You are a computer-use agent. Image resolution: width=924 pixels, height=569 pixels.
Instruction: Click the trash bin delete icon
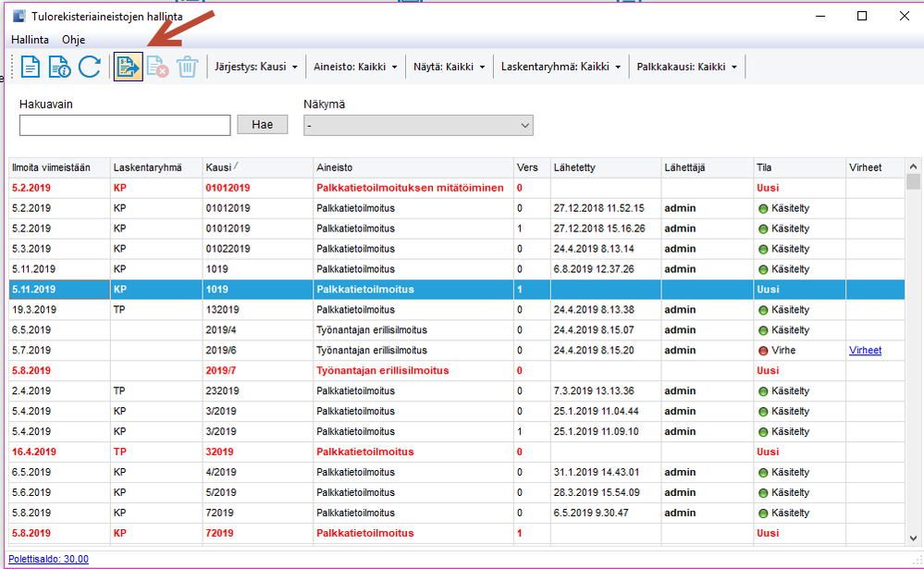[x=187, y=67]
